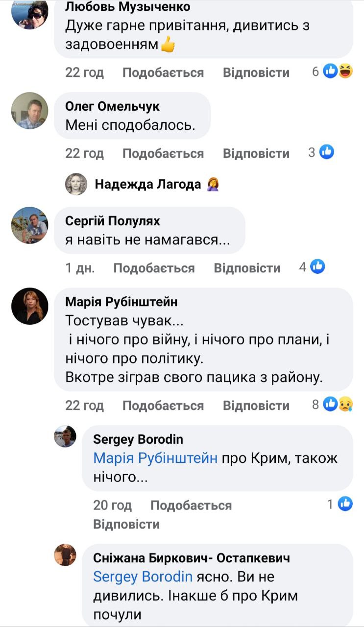Viewport: 364px width, 627px height.
Task: Reply to Марія Рубінштейн's comment
Action: 256,406
